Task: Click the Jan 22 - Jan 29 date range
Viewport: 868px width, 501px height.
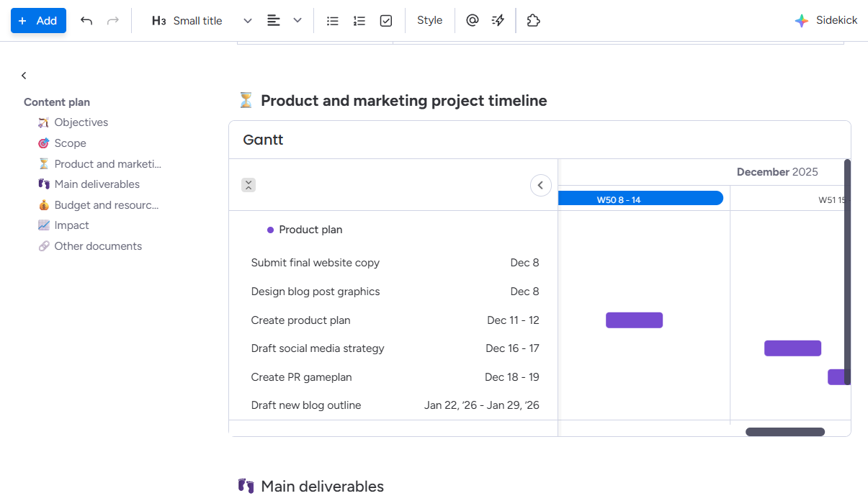Action: 481,405
